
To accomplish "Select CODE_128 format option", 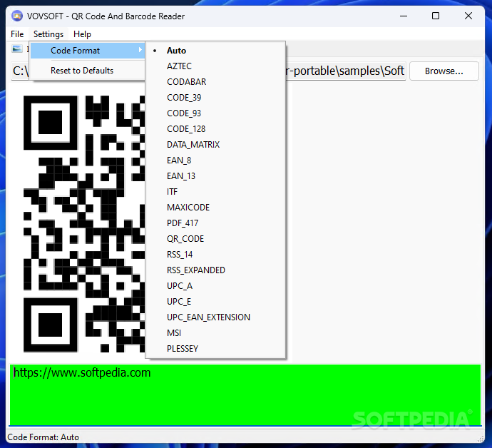I will pyautogui.click(x=215, y=129).
